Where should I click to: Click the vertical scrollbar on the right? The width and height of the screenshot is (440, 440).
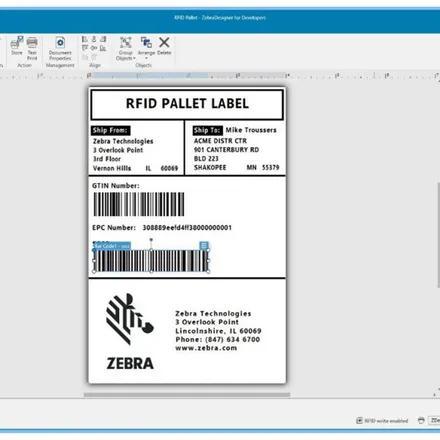pos(438,235)
